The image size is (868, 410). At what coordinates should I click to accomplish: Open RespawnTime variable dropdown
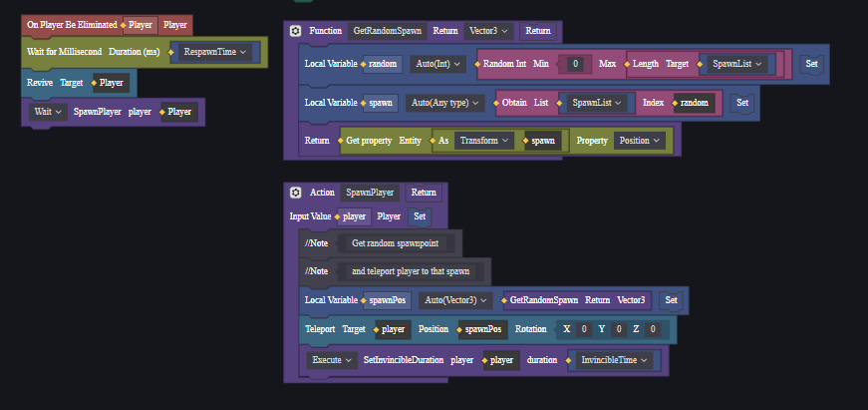[x=215, y=52]
